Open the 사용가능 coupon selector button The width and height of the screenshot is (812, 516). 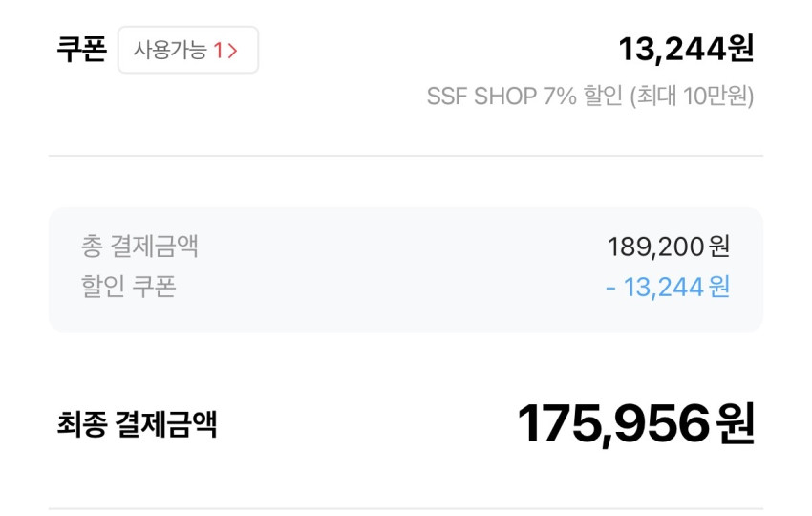[188, 50]
